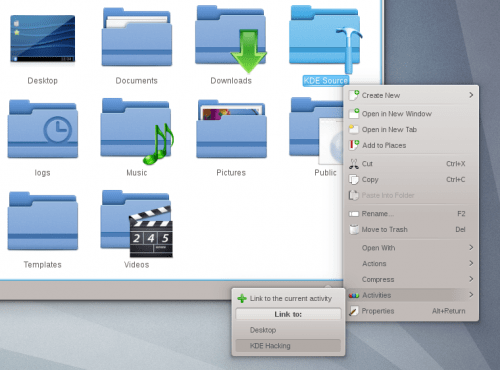
Task: Click the Del shortcut text
Action: pyautogui.click(x=460, y=229)
